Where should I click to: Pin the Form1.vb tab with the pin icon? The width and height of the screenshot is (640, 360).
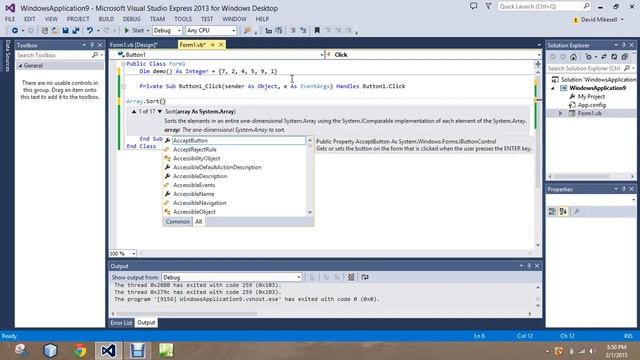(x=213, y=45)
